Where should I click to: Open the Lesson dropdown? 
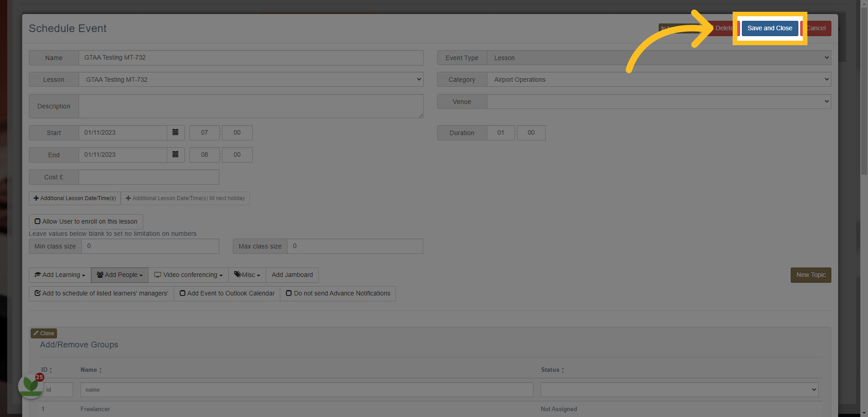tap(251, 80)
